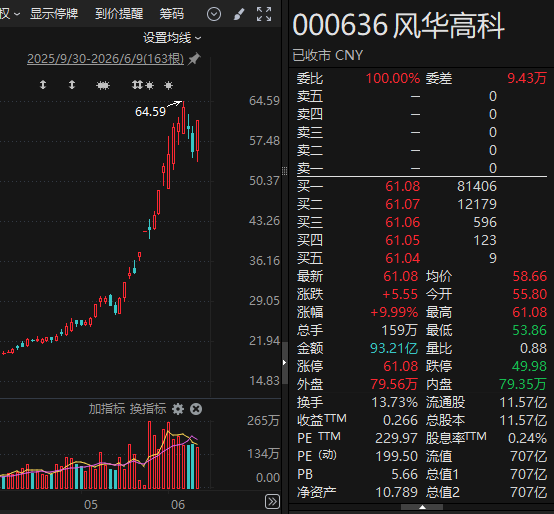The width and height of the screenshot is (554, 514).
Task: Click the double up-down arrows event marker
Action: pos(137,85)
